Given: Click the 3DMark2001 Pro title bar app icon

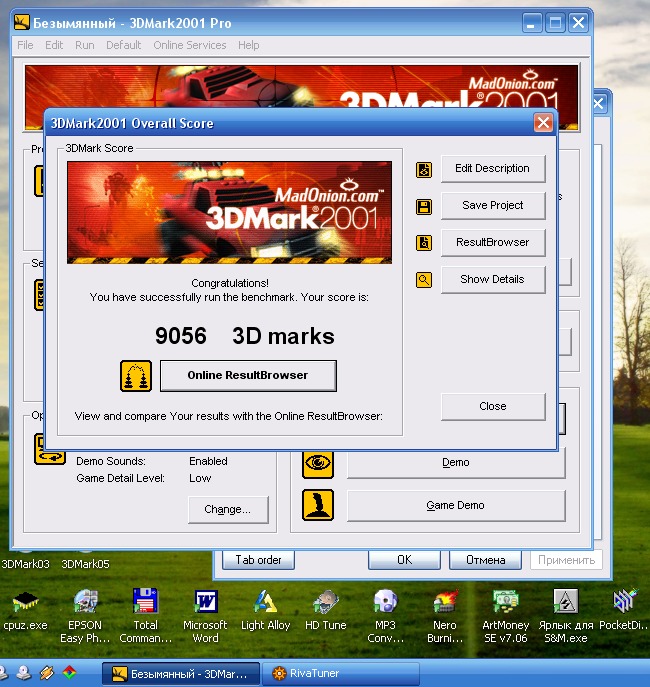Looking at the screenshot, I should (x=21, y=22).
